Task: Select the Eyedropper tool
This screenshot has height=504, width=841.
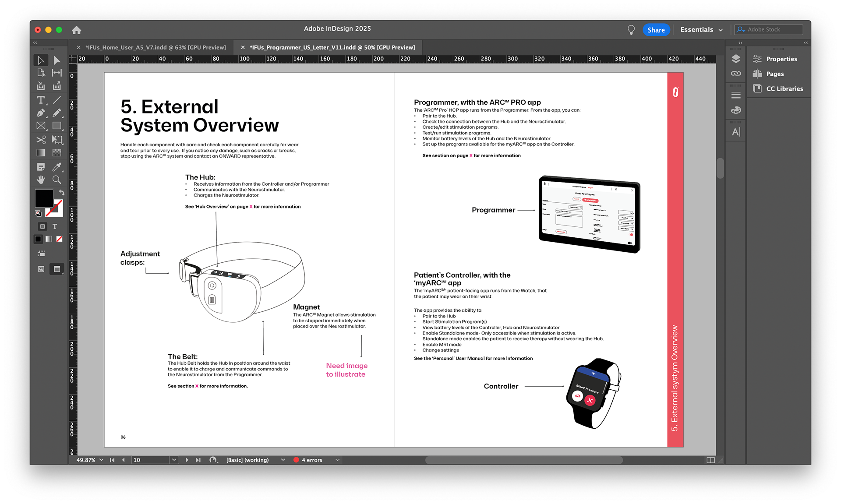Action: (57, 167)
